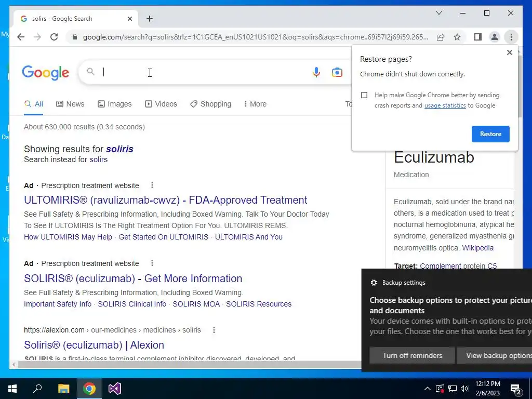Open the Chrome profile menu
The height and width of the screenshot is (399, 532).
point(495,37)
